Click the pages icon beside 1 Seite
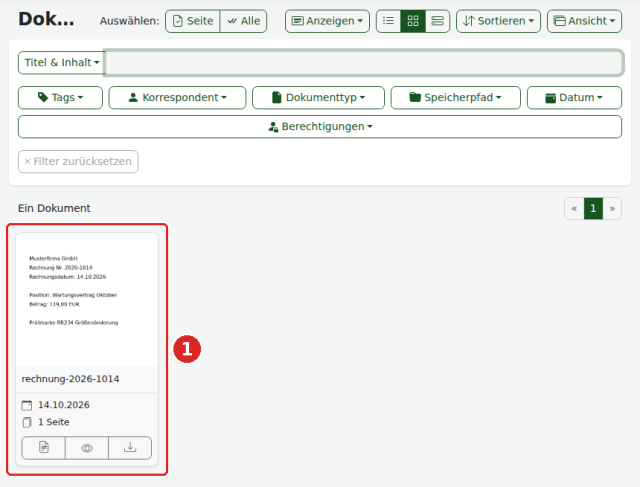Image resolution: width=640 pixels, height=487 pixels. tap(27, 423)
